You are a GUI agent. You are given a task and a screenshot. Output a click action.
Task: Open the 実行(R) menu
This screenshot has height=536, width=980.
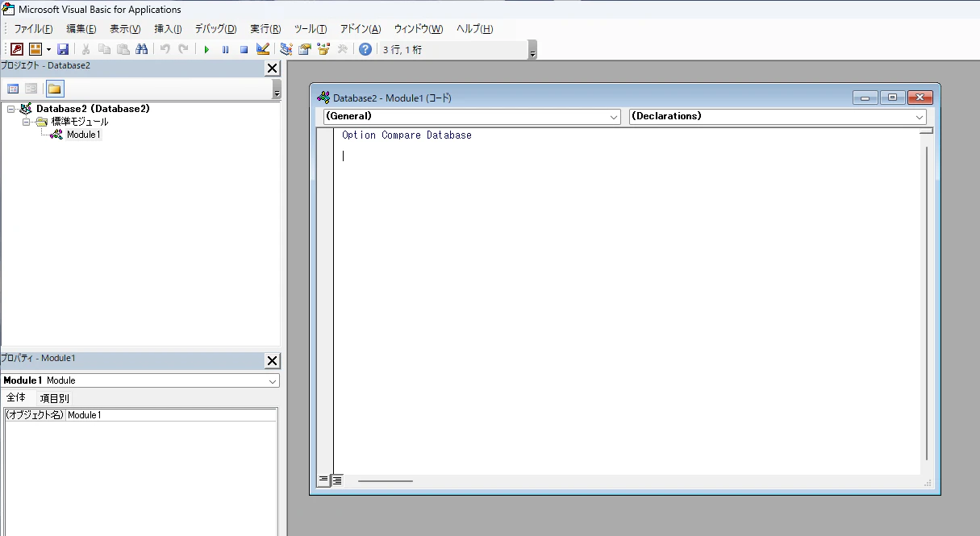point(265,29)
